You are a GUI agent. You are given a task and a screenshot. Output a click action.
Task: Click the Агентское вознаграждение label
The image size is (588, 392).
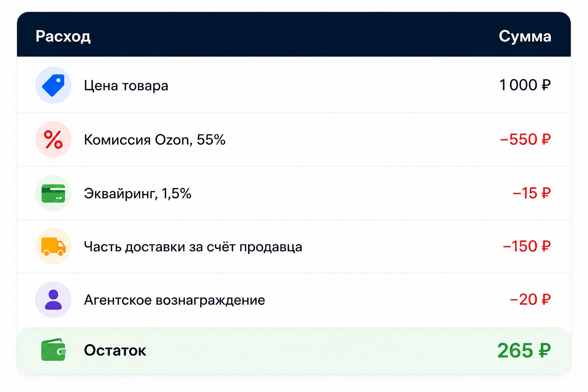(175, 300)
